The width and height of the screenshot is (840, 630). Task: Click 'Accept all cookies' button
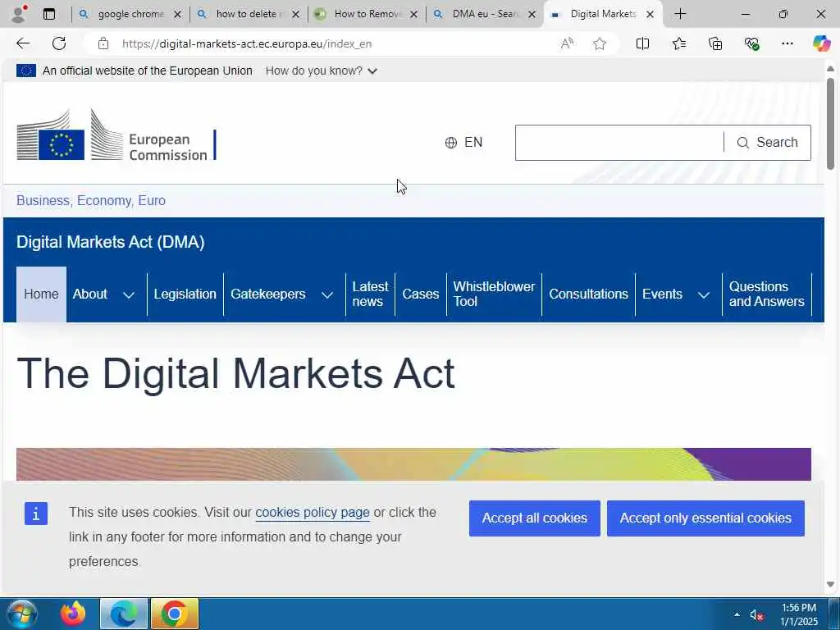pos(535,518)
